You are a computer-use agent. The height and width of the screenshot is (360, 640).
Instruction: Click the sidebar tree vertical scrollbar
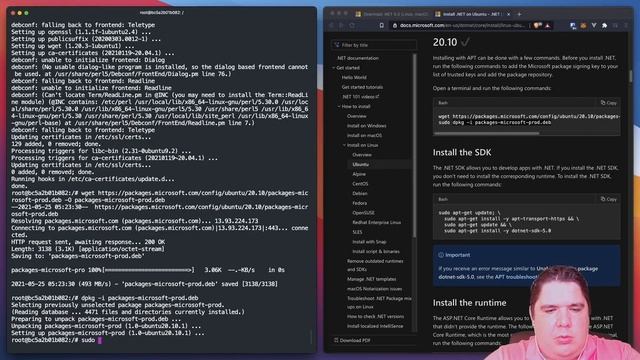[x=414, y=145]
